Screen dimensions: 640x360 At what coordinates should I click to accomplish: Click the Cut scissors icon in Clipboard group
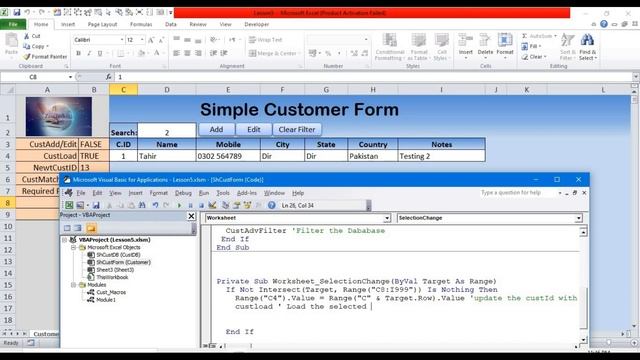[27, 36]
